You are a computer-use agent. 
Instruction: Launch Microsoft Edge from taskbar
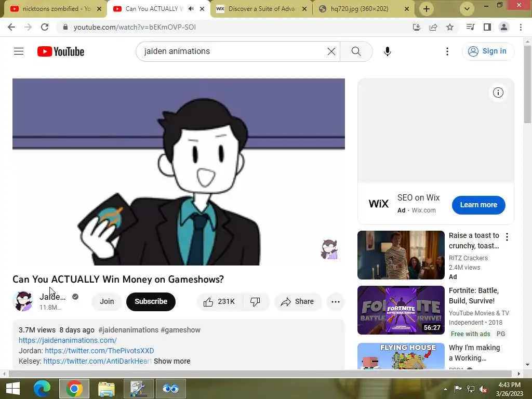click(42, 389)
